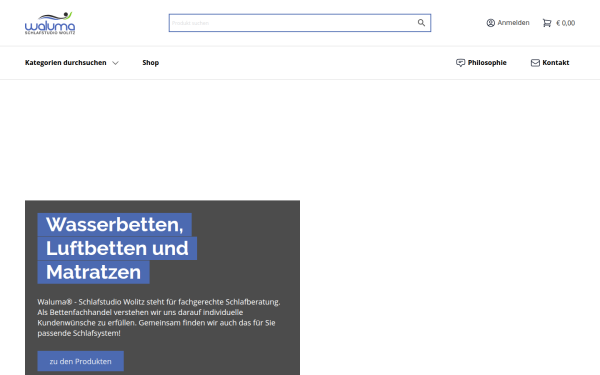The width and height of the screenshot is (600, 375).
Task: Select the Philosophie speech bubble icon
Action: [460, 63]
